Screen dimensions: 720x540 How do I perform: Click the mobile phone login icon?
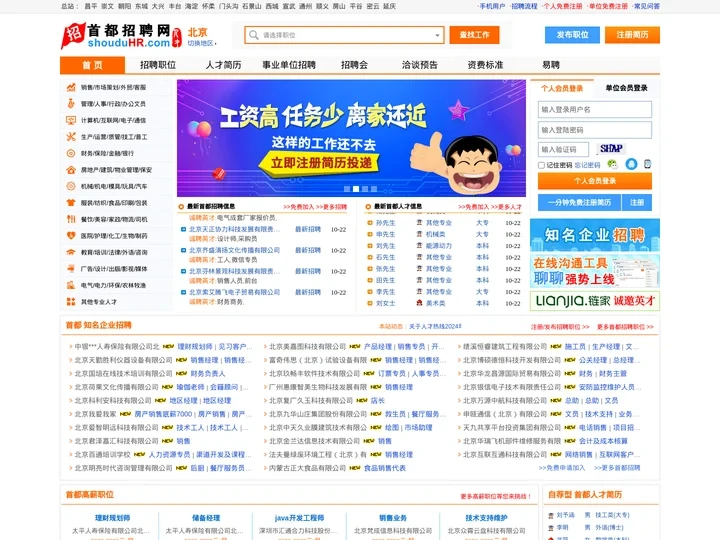(x=647, y=164)
